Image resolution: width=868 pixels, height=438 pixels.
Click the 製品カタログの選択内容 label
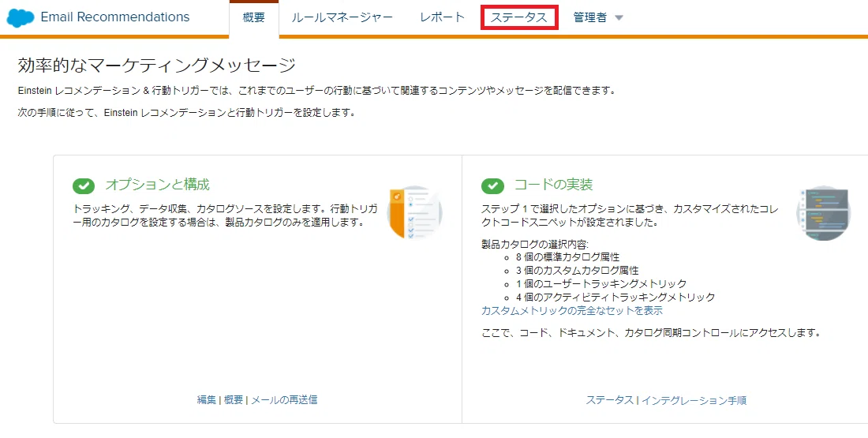click(x=535, y=244)
